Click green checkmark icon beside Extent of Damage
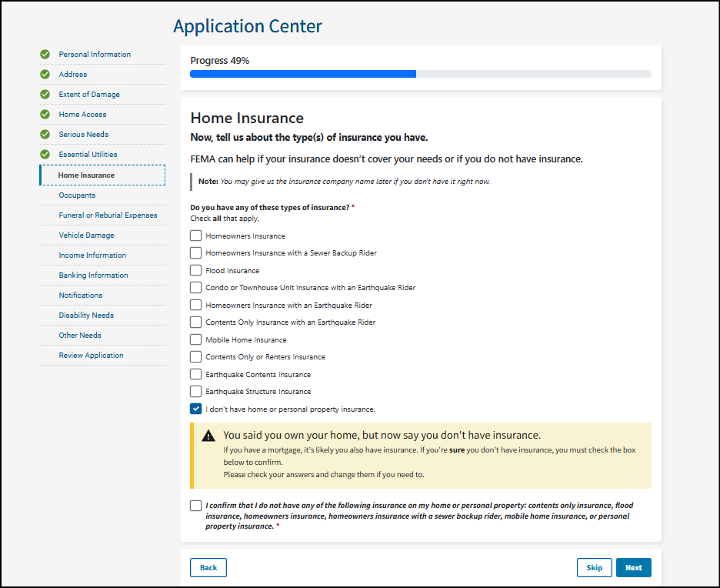This screenshot has width=720, height=588. [x=45, y=95]
